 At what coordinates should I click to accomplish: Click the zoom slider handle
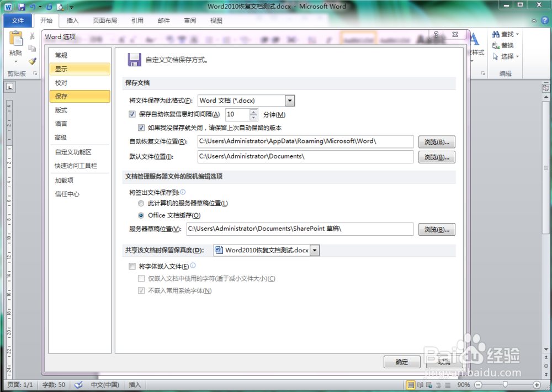(x=505, y=385)
